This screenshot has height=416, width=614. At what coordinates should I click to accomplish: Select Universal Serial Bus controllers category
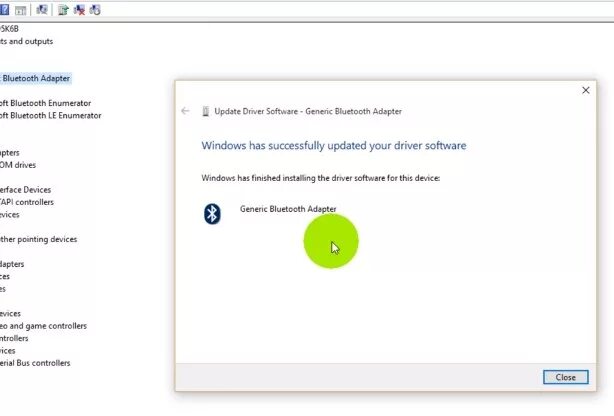pos(35,363)
